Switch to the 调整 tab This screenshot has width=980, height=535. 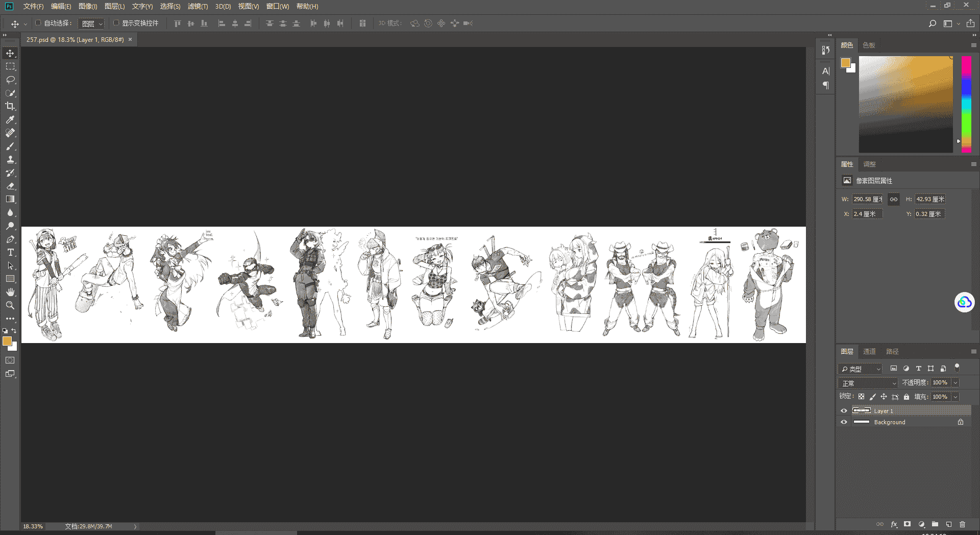click(x=869, y=164)
